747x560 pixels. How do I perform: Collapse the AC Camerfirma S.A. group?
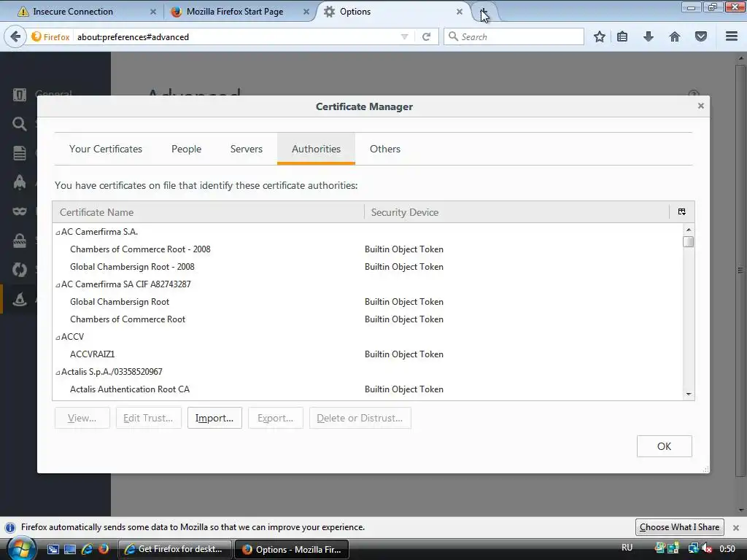(58, 233)
